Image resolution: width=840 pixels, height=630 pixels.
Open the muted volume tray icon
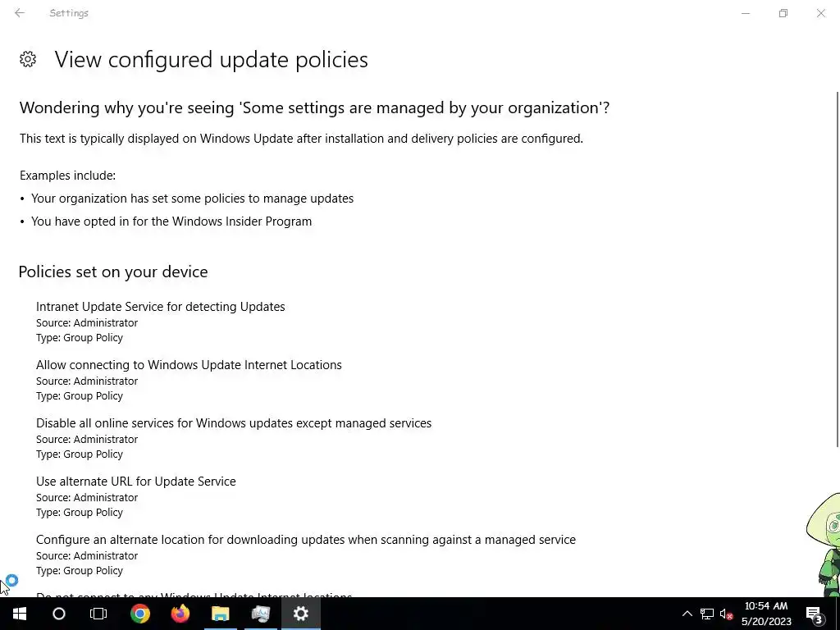coord(726,614)
